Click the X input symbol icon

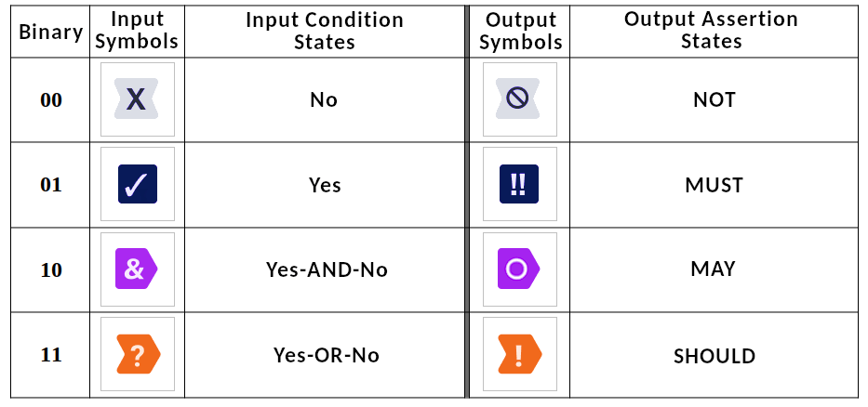click(x=136, y=99)
